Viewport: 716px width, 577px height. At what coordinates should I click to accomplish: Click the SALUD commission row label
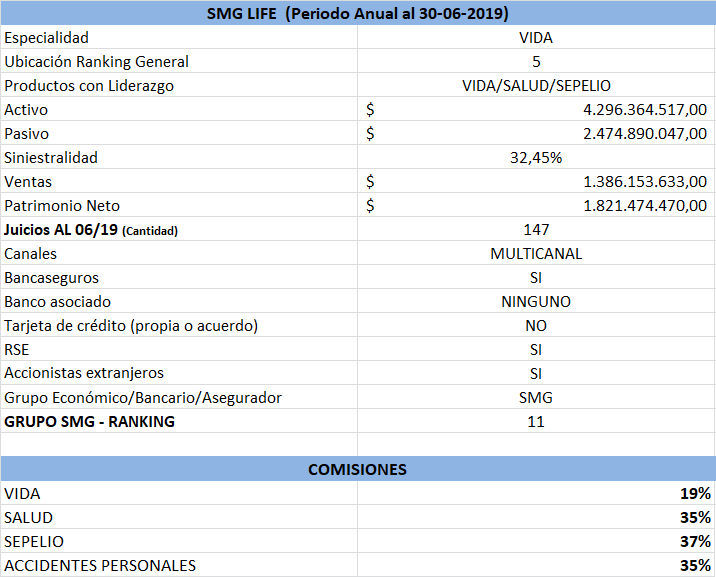pyautogui.click(x=179, y=517)
